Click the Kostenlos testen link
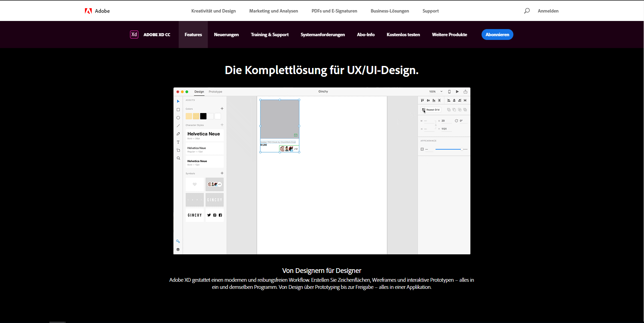Screen dimensions: 644x323 pyautogui.click(x=403, y=34)
